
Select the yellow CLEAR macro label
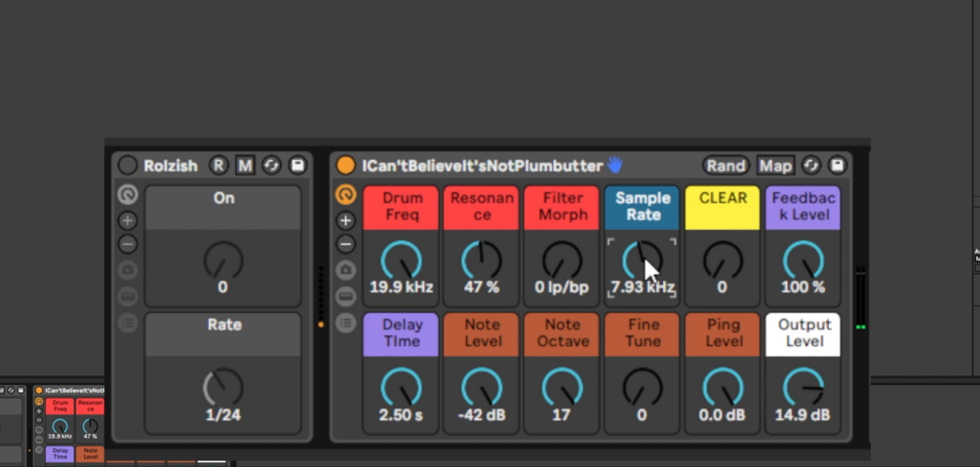[x=723, y=208]
